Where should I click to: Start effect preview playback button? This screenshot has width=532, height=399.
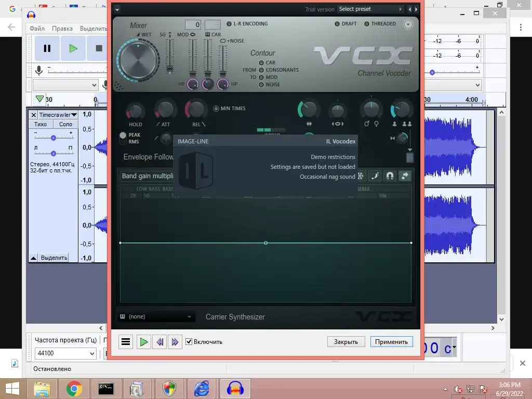[143, 342]
